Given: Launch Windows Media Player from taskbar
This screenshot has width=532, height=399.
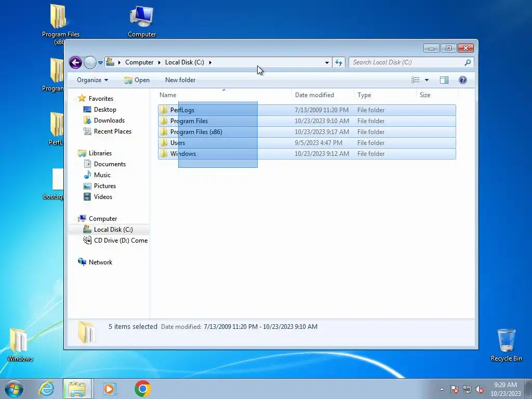Looking at the screenshot, I should (x=109, y=389).
